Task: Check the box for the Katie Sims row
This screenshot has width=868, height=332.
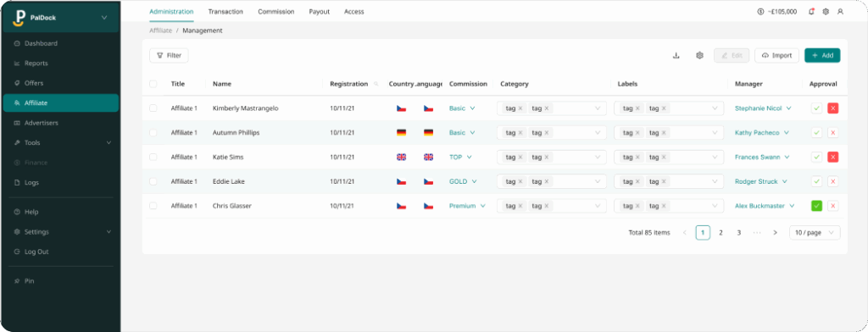Action: coord(153,158)
